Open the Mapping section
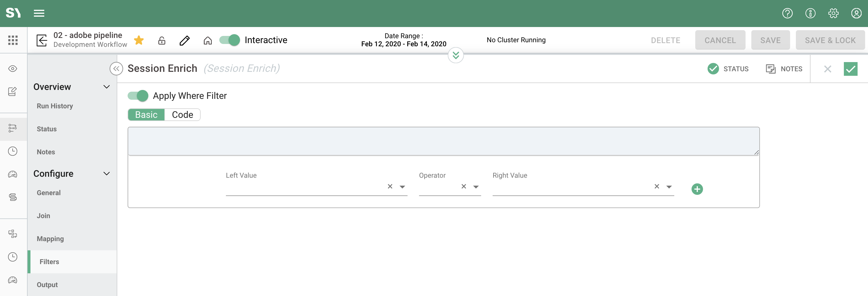 [x=50, y=239]
